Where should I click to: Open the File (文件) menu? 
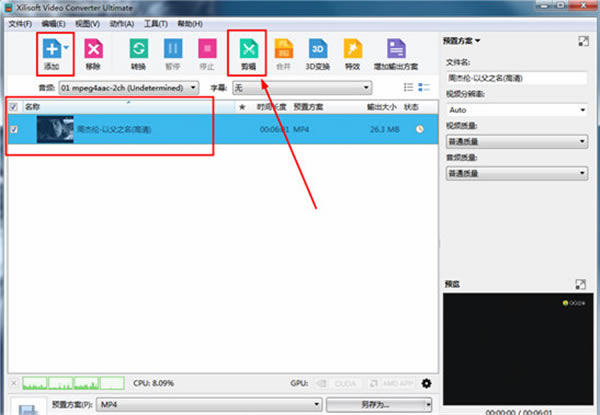pyautogui.click(x=20, y=24)
